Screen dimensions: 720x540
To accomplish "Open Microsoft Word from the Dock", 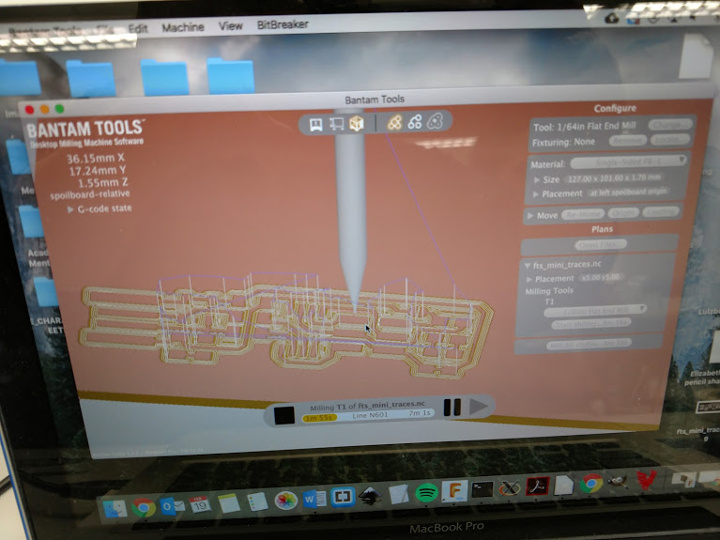I will pos(315,499).
